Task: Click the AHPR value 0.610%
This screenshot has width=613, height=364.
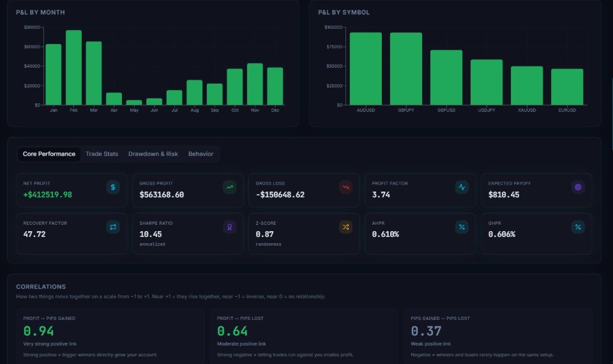Action: click(x=386, y=234)
